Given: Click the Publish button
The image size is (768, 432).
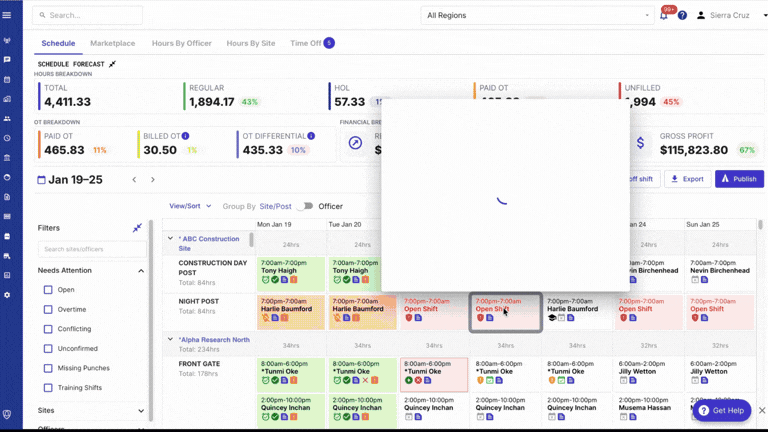Looking at the screenshot, I should (x=739, y=179).
